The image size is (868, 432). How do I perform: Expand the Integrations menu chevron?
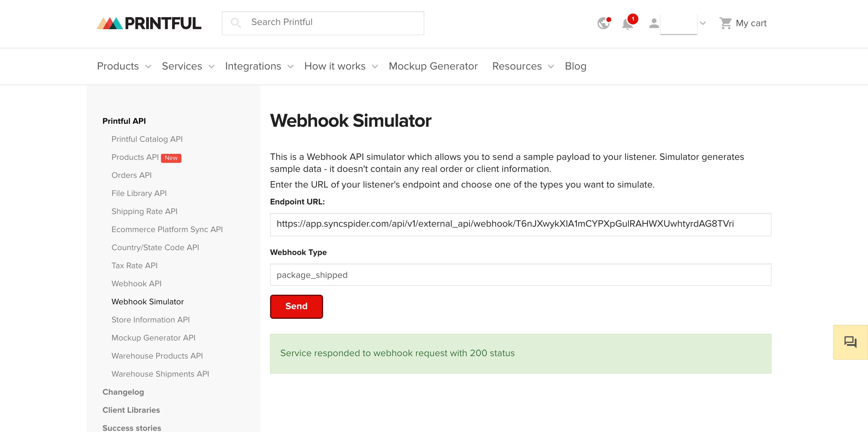(x=291, y=67)
